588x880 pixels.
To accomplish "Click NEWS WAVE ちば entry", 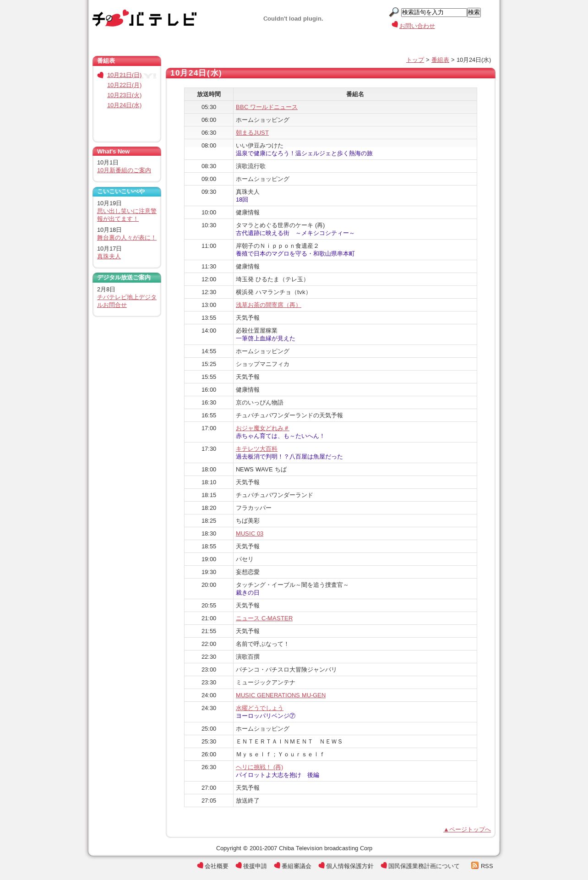I will click(x=261, y=470).
